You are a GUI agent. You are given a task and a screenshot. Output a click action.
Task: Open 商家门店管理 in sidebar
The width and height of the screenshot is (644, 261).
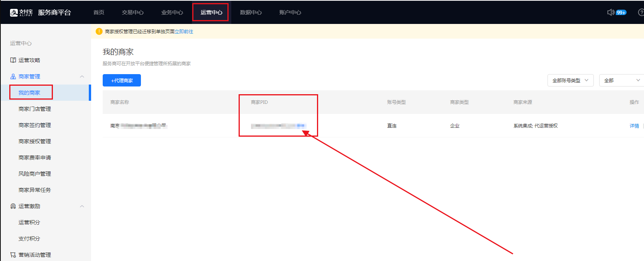pos(35,109)
